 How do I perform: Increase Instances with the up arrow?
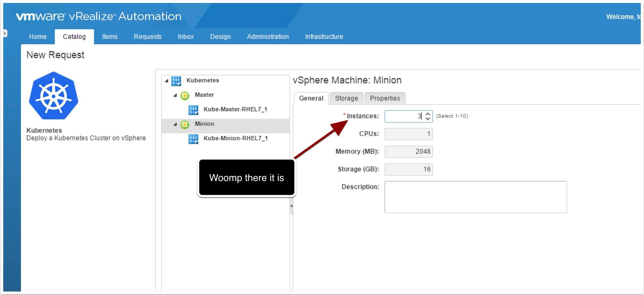point(428,114)
